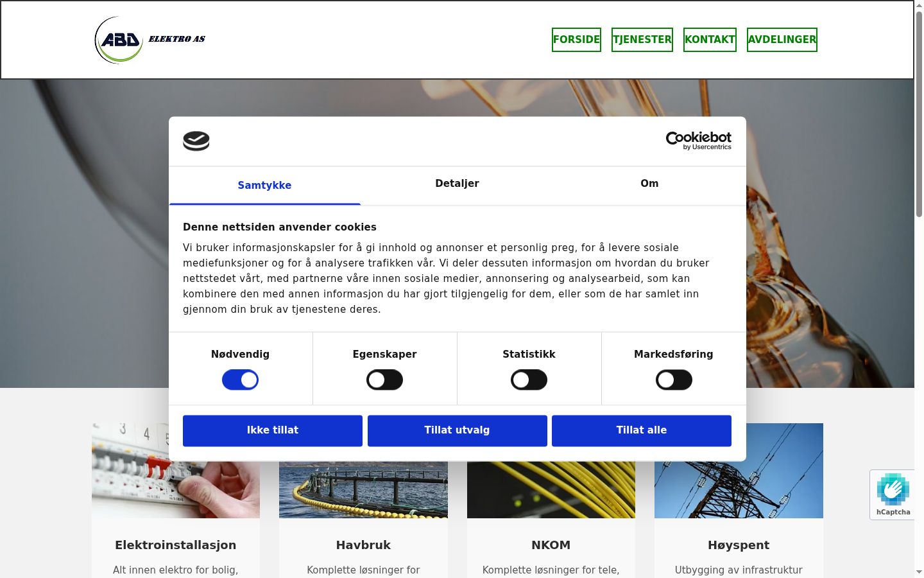Click the Havbruk heading
This screenshot has height=578, width=924.
(363, 545)
